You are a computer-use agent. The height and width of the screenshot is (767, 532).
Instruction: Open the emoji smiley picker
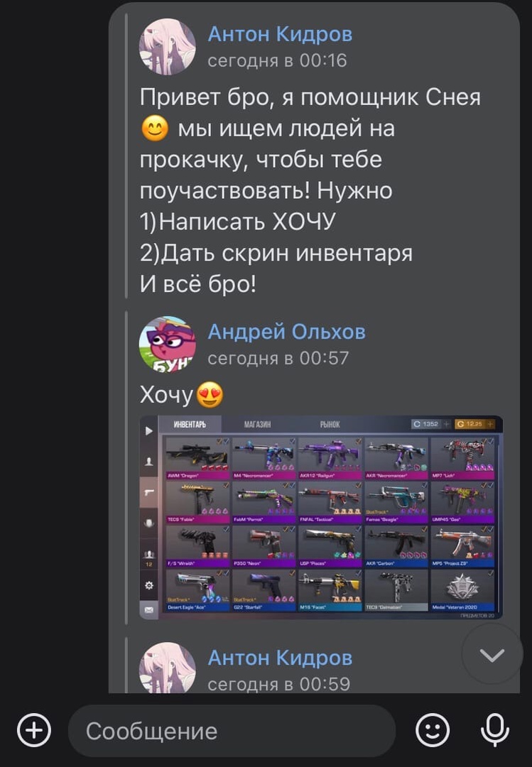[432, 730]
